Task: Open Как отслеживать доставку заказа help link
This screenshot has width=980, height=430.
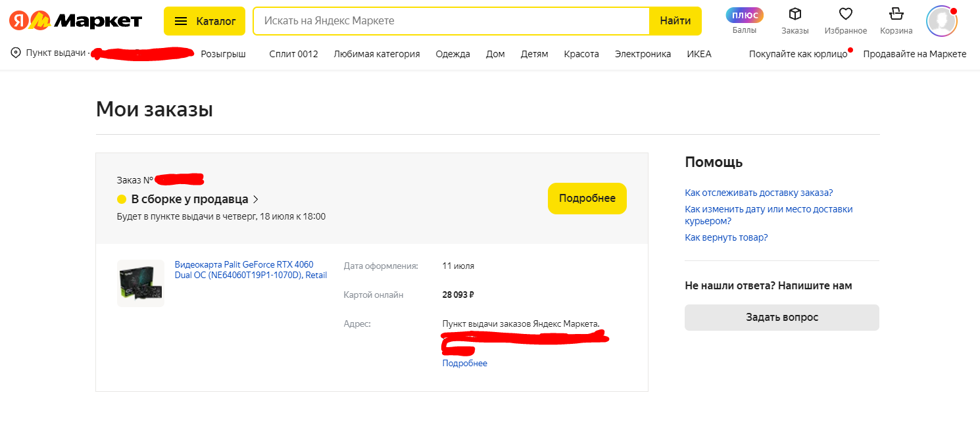Action: tap(759, 193)
